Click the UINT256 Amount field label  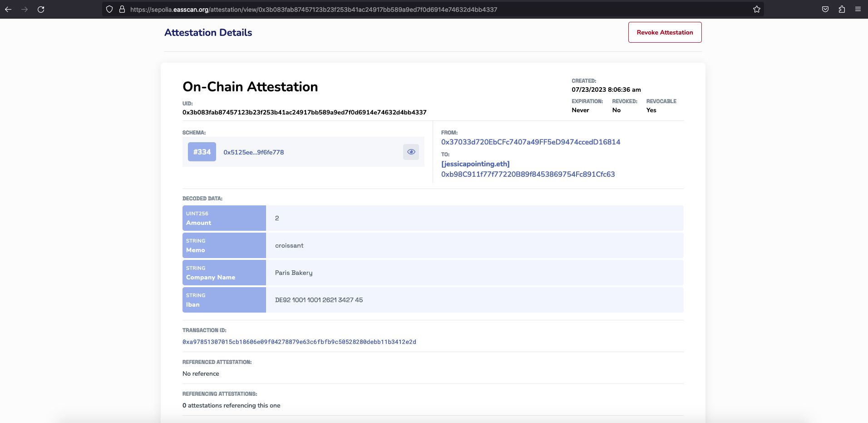pos(224,218)
